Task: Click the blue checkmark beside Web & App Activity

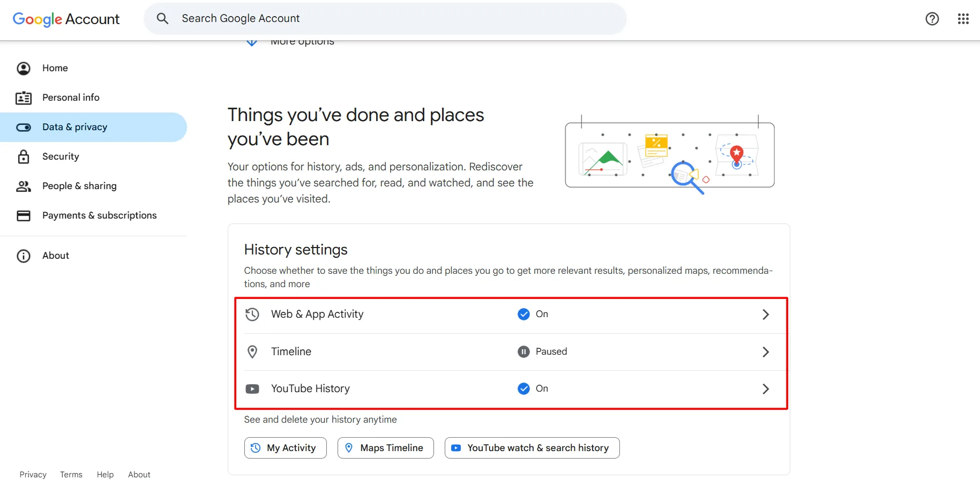Action: click(523, 314)
